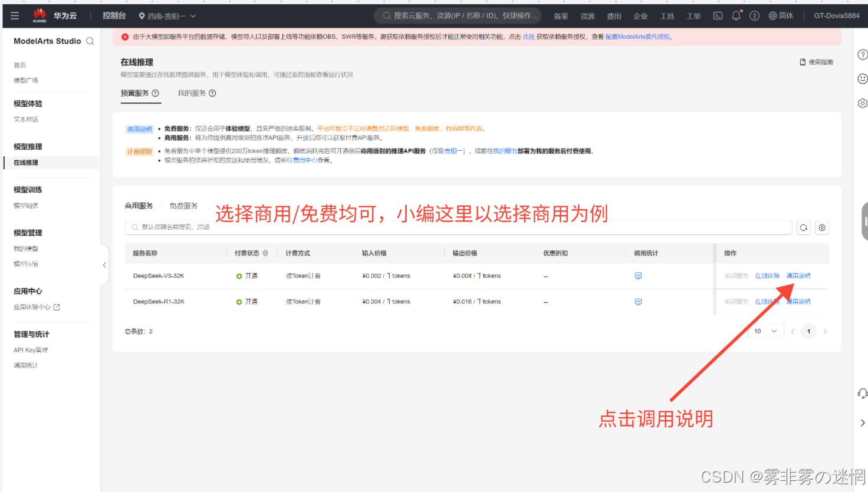This screenshot has height=492, width=868.
Task: Open 模型广场 in the sidebar
Action: coord(26,80)
